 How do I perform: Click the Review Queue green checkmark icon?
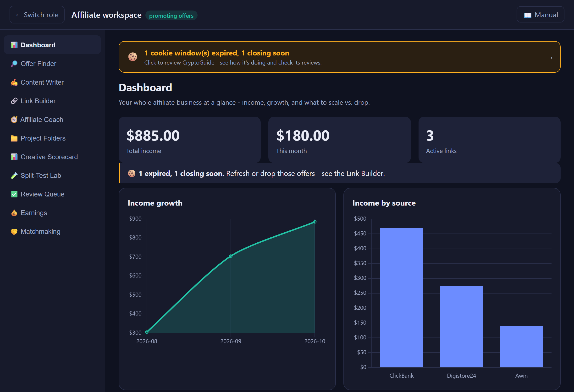tap(14, 194)
